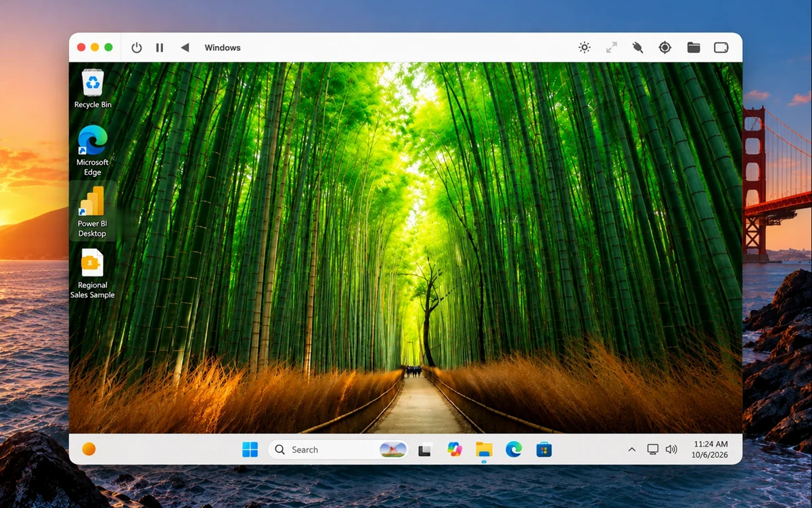Click the left-pointing triangle in VM toolbar

point(185,47)
